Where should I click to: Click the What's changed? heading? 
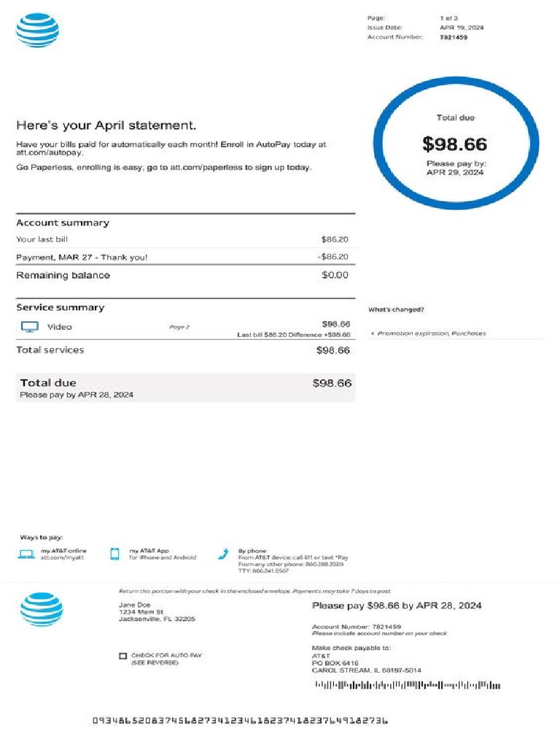(x=396, y=309)
